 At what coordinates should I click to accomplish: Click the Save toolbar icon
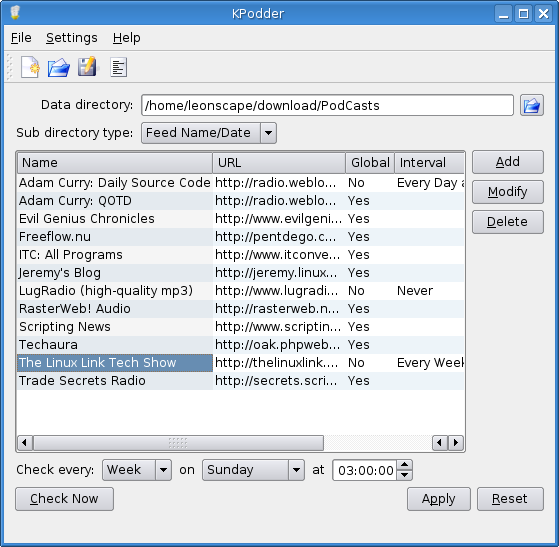click(87, 66)
